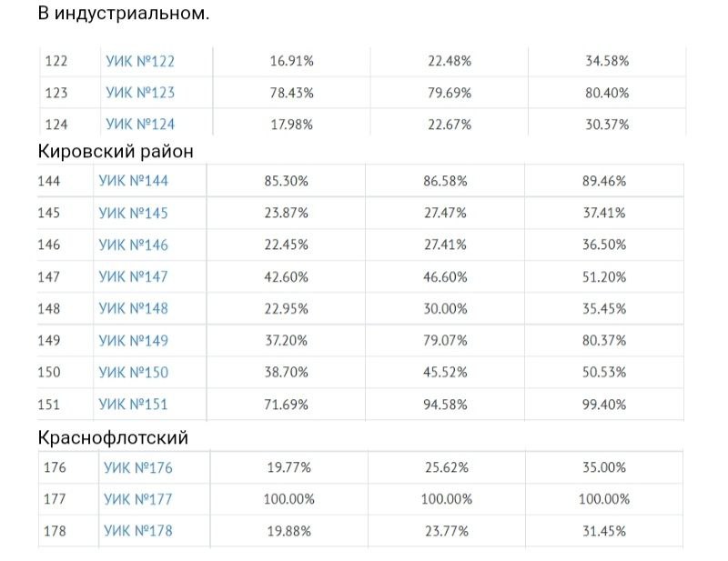Open the УИК №122 link

coord(140,61)
